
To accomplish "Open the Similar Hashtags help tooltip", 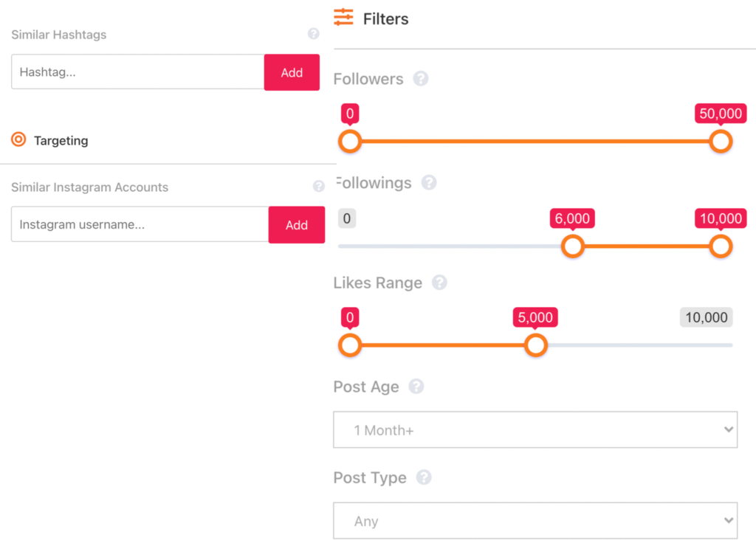I will 313,33.
